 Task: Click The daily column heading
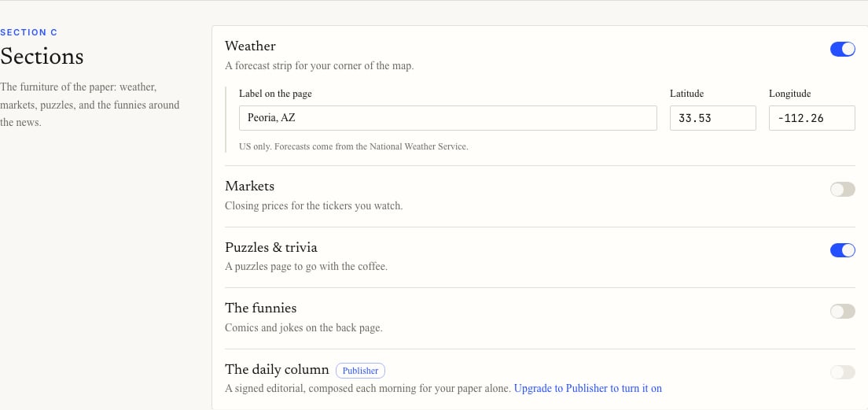tap(277, 370)
